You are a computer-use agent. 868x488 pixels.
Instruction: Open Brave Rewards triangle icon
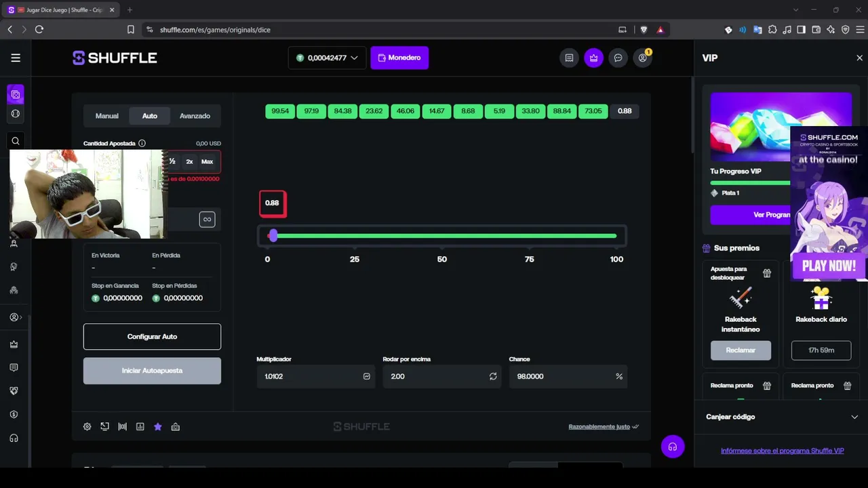click(x=660, y=30)
